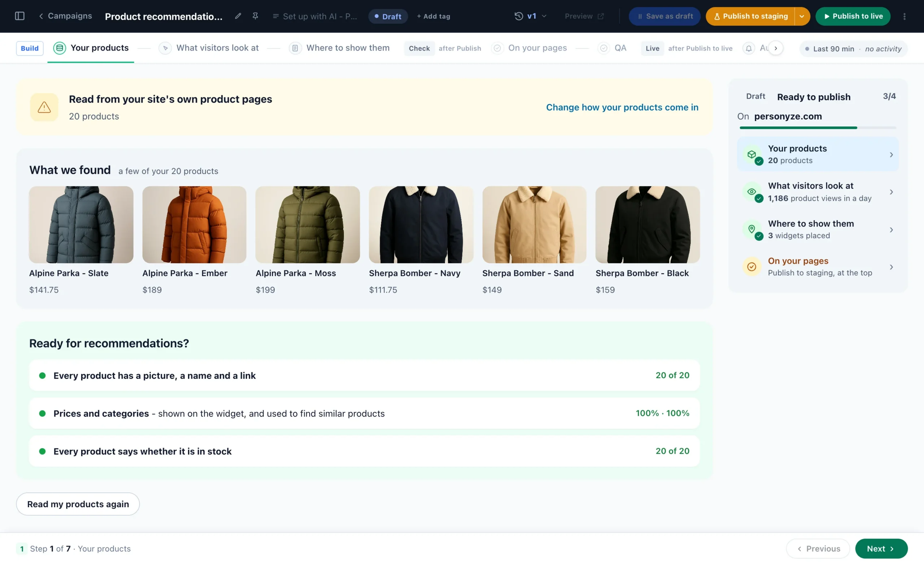This screenshot has height=565, width=924.
Task: Click the $141.75 price text
Action: [44, 290]
